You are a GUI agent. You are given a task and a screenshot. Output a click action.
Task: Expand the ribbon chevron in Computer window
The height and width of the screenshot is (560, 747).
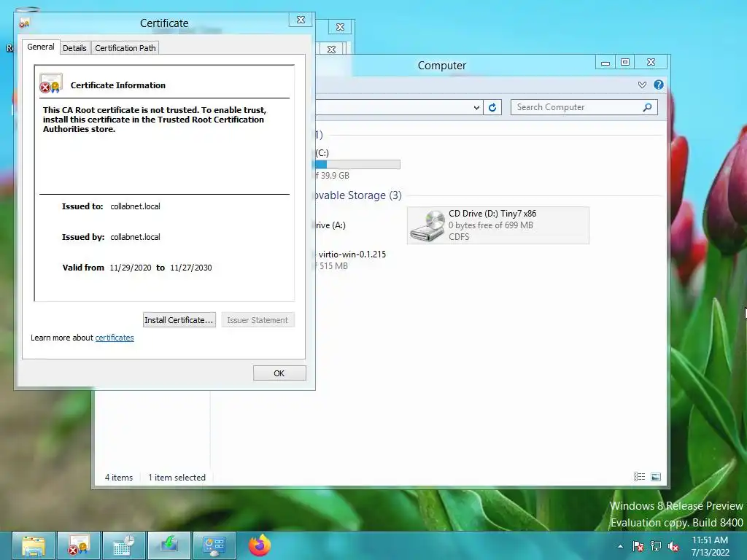coord(642,85)
